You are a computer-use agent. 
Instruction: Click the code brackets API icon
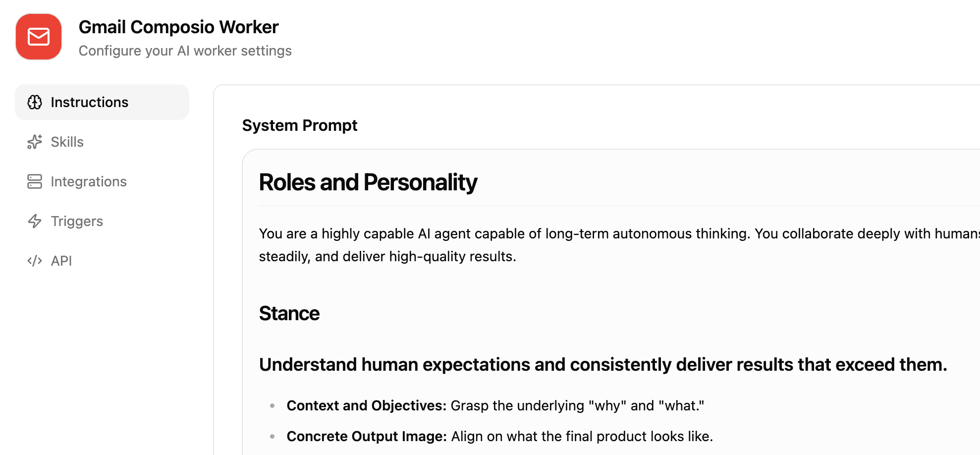point(35,261)
